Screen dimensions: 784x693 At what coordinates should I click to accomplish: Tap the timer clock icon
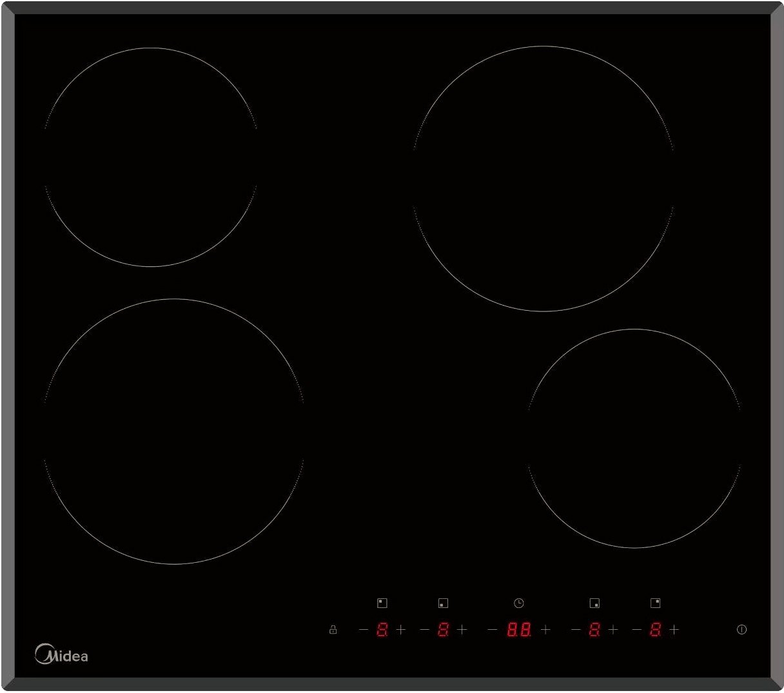519,603
